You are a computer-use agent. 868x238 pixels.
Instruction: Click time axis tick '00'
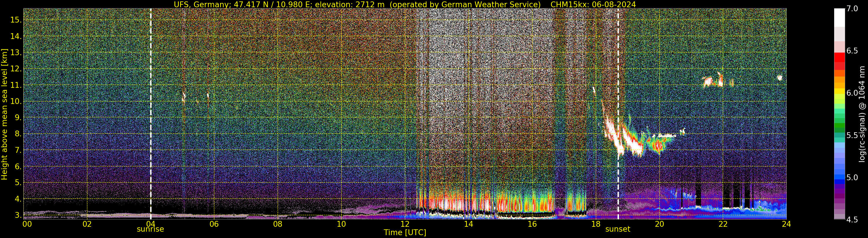(27, 224)
